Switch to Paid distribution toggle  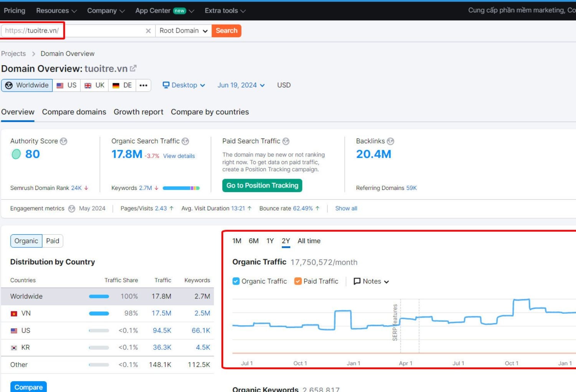pyautogui.click(x=53, y=241)
